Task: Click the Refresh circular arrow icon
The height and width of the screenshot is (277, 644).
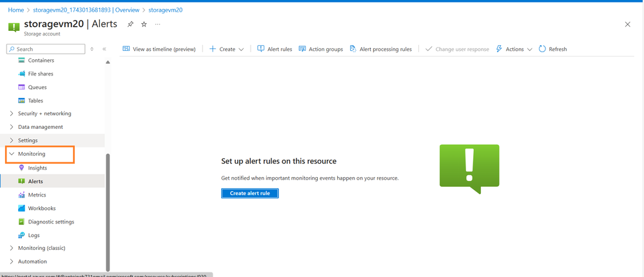Action: [542, 49]
